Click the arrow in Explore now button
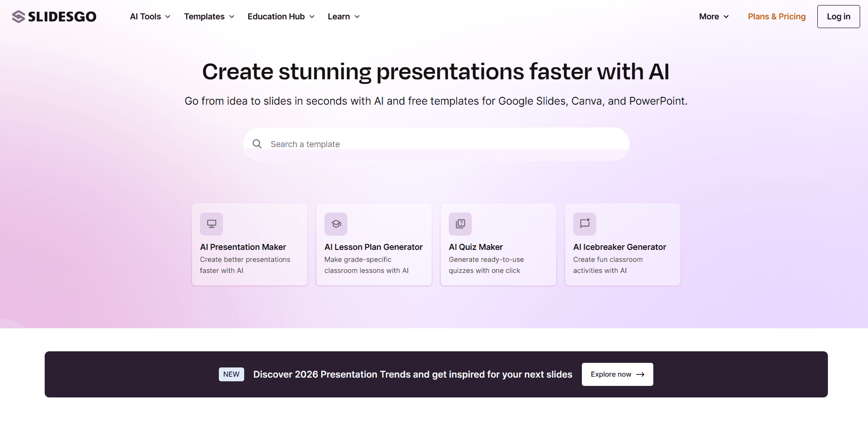This screenshot has width=868, height=438. coord(640,374)
